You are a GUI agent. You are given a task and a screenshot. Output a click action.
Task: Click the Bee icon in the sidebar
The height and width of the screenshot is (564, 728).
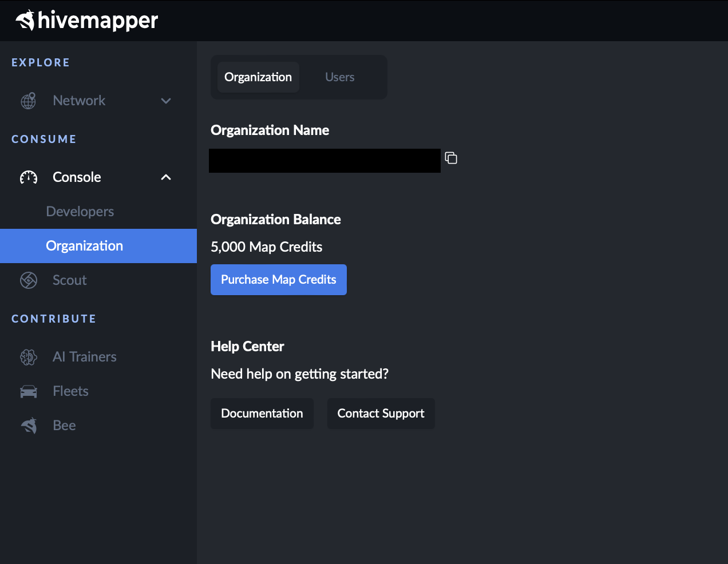pos(29,426)
